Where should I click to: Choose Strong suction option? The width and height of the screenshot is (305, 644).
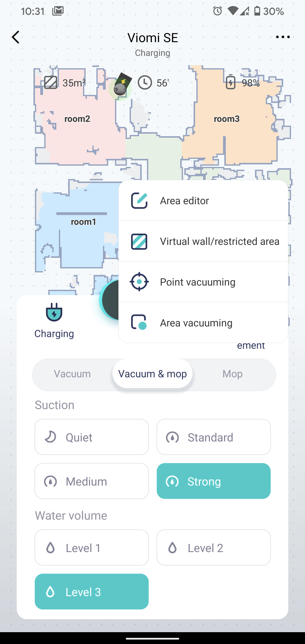coord(213,481)
